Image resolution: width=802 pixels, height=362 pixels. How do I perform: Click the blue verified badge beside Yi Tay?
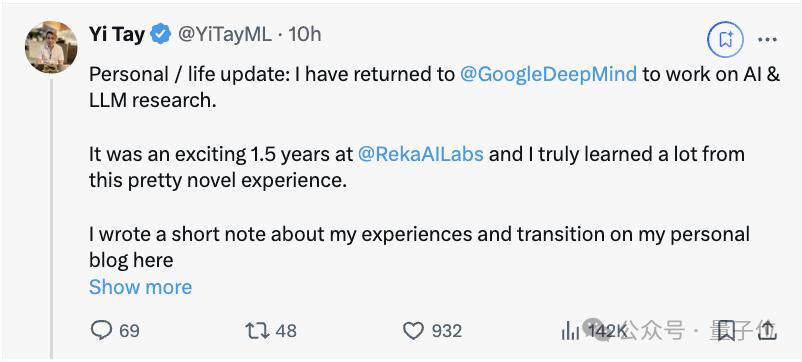161,34
